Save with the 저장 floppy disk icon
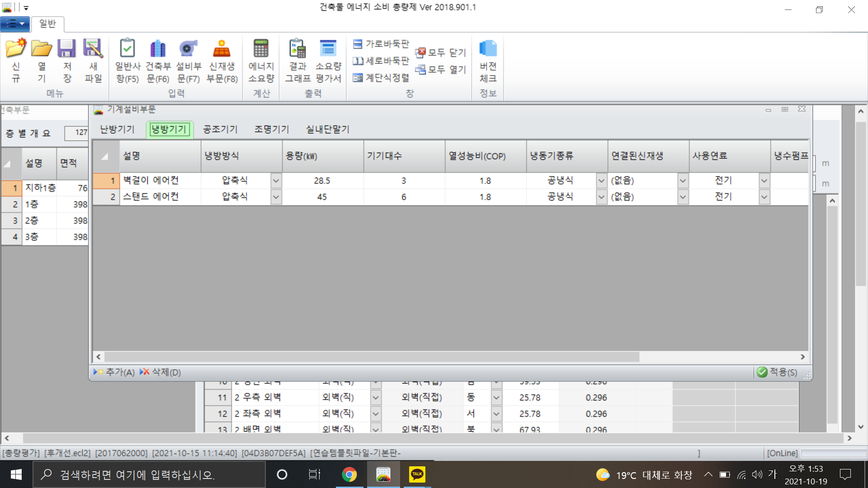868x488 pixels. coord(67,49)
